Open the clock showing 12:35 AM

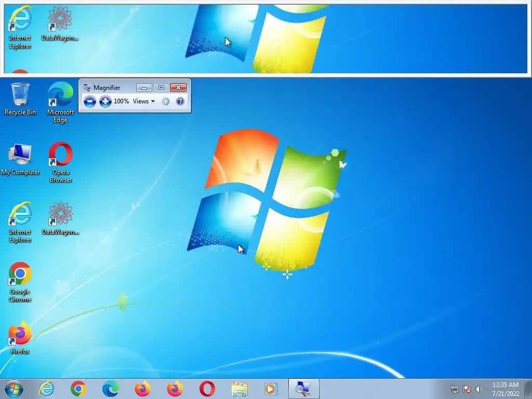(505, 389)
